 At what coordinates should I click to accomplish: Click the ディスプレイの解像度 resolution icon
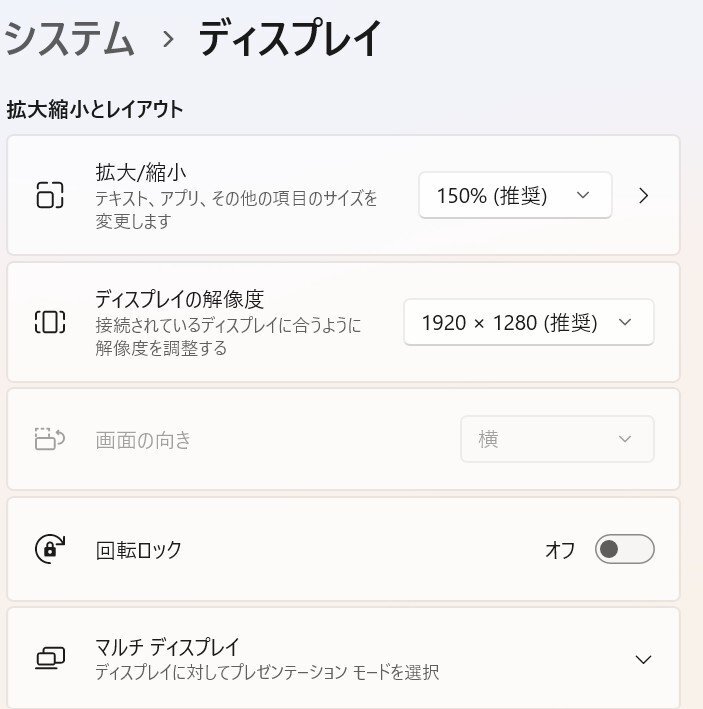point(49,322)
